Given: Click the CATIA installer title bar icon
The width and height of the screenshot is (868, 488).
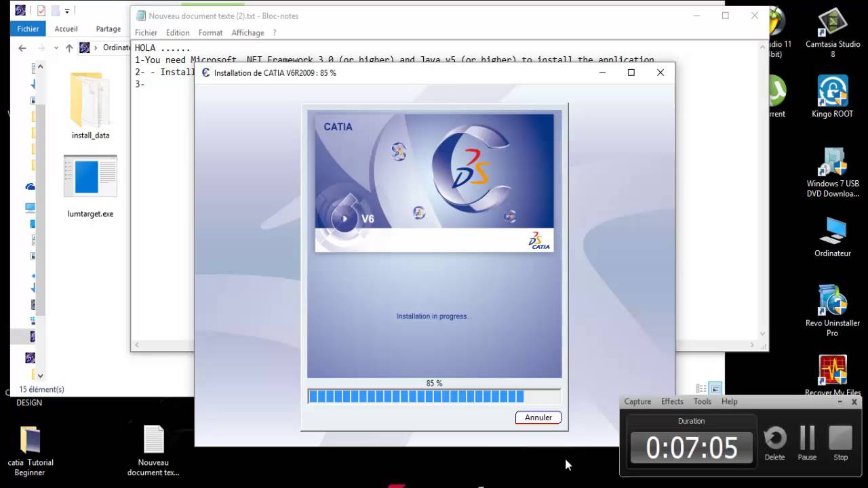Looking at the screenshot, I should pyautogui.click(x=206, y=73).
